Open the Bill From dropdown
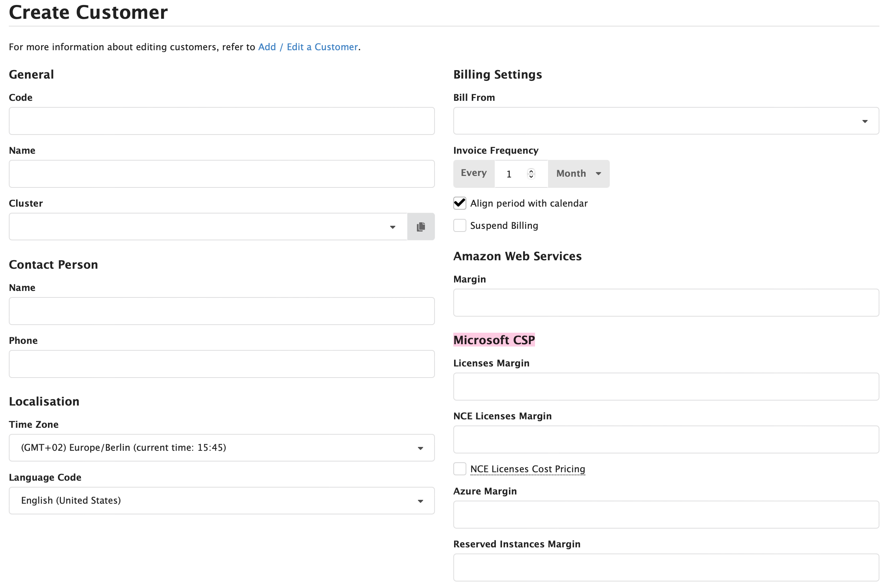Screen dimensions: 889x588 pos(866,121)
